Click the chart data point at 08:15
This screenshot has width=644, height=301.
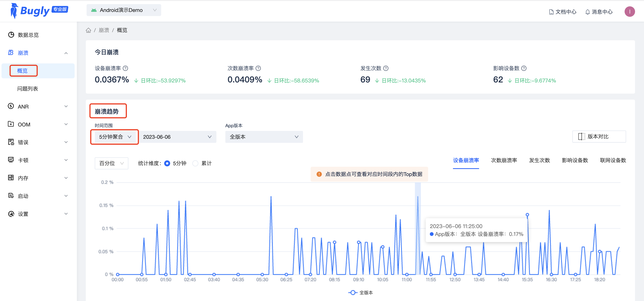click(334, 242)
